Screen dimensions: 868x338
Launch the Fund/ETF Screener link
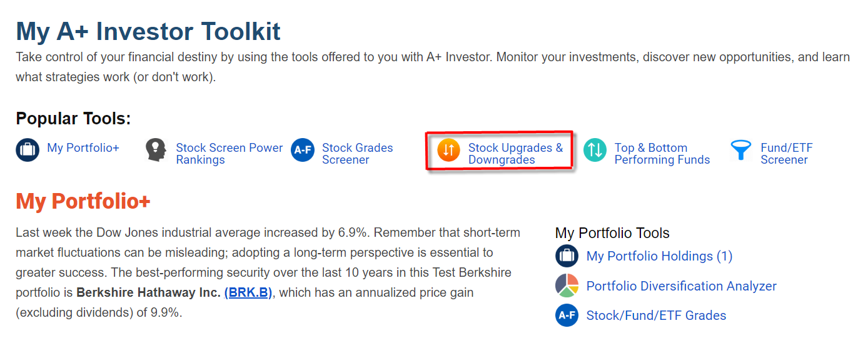coord(787,154)
